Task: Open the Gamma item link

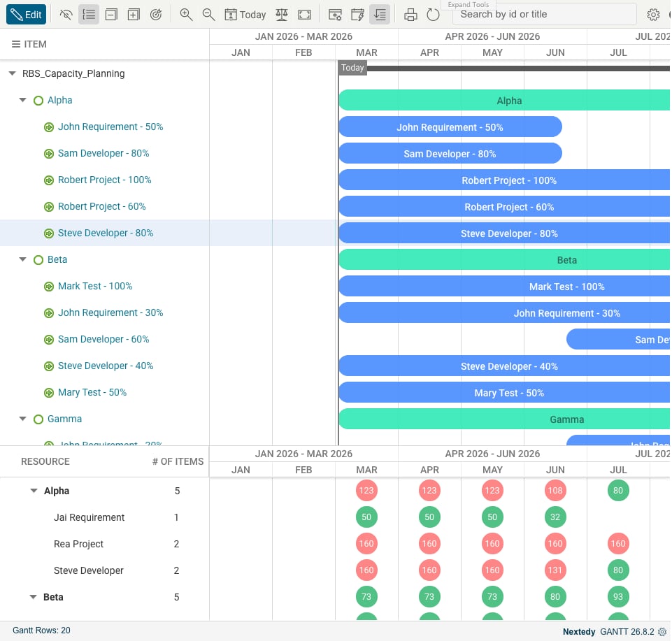Action: [64, 419]
